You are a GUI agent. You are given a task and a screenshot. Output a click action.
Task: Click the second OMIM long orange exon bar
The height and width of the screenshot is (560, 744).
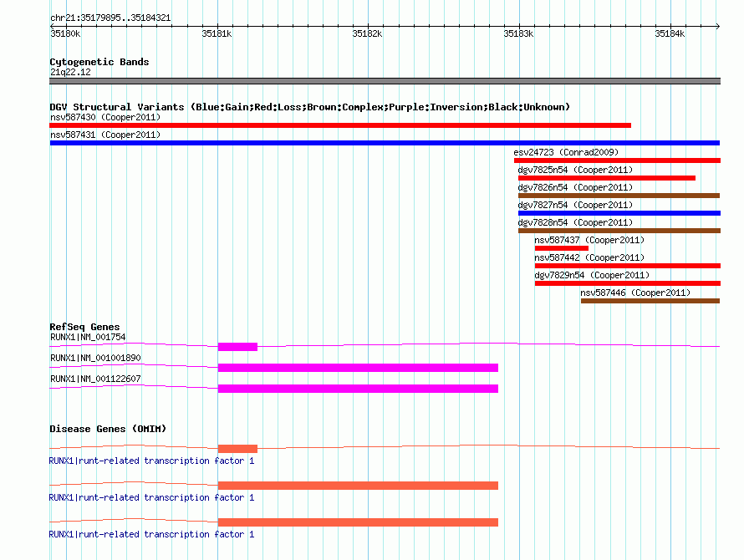(x=359, y=486)
